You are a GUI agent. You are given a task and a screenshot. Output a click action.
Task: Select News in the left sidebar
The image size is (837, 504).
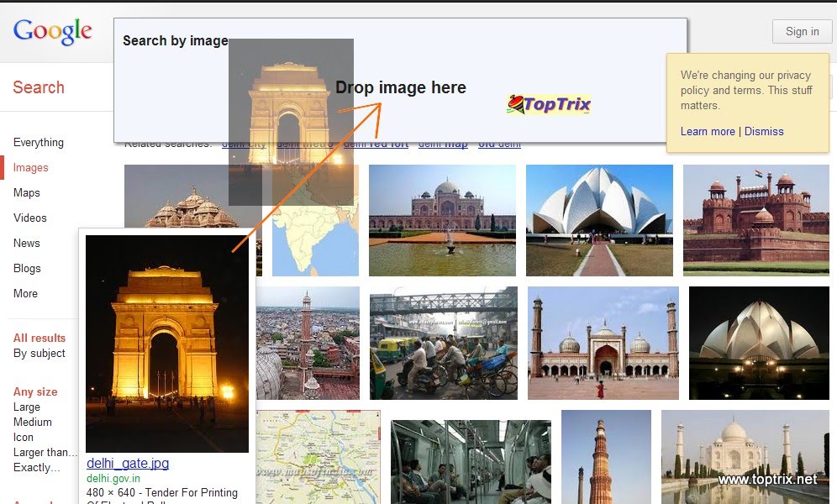26,243
